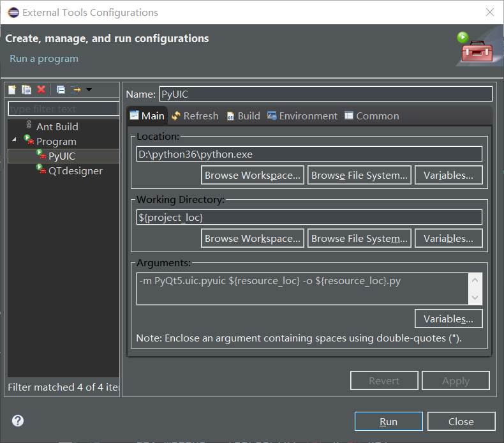Click Browse Workspace under Working Directory
This screenshot has width=504, height=443.
point(253,238)
